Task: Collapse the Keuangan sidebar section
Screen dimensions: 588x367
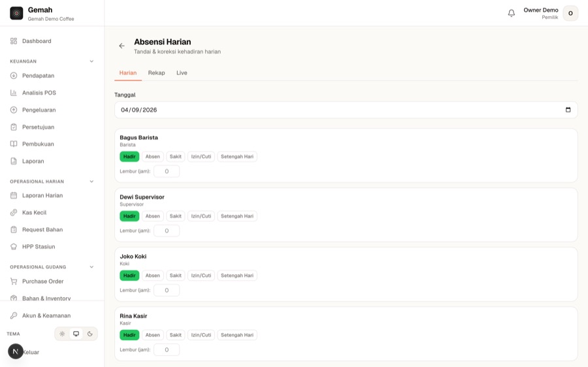Action: pos(91,61)
